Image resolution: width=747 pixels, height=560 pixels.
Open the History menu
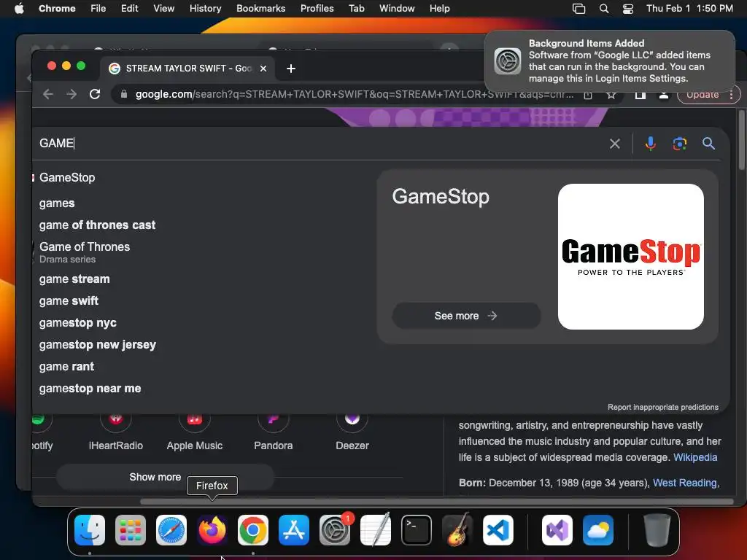[x=205, y=9]
